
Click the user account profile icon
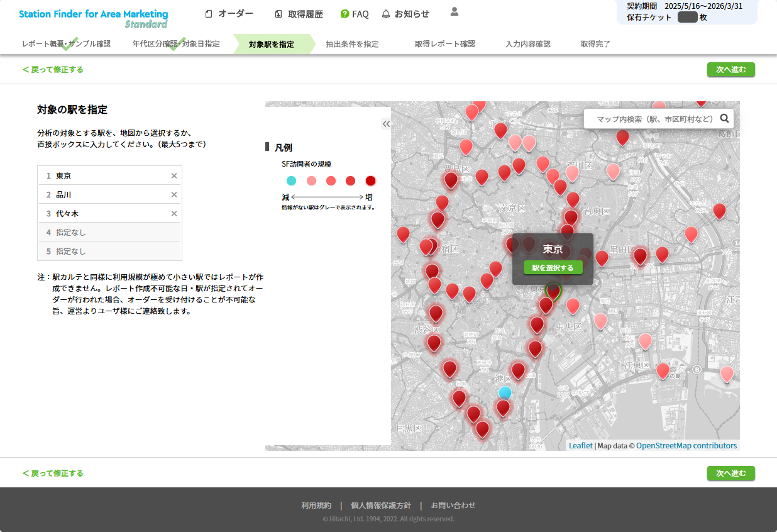pyautogui.click(x=455, y=12)
